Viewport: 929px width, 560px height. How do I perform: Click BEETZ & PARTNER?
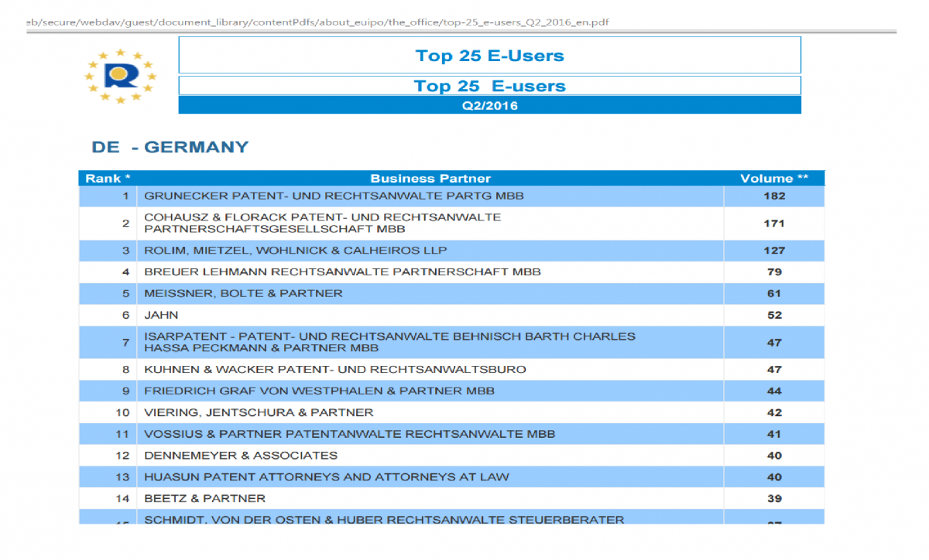204,498
